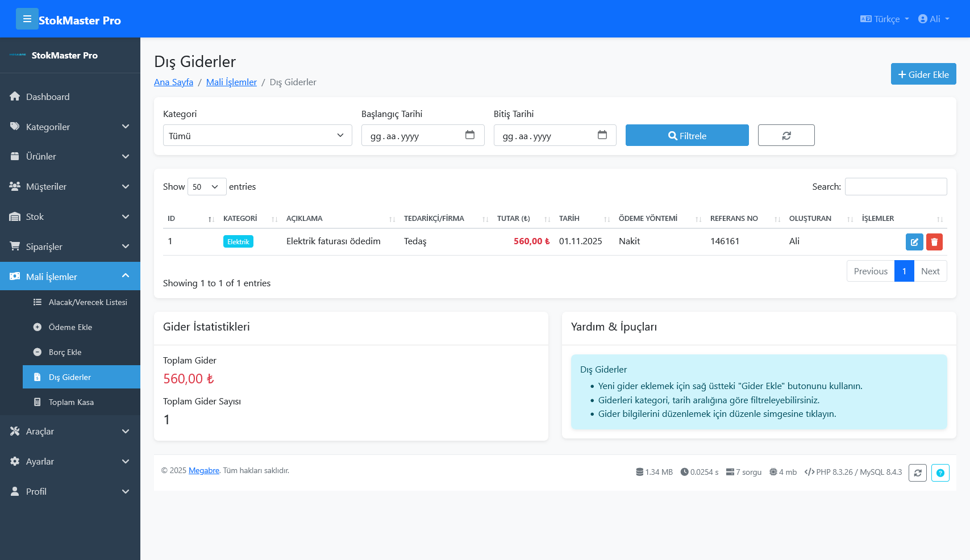Click the help question mark icon in footer
This screenshot has height=560, width=970.
coord(940,473)
